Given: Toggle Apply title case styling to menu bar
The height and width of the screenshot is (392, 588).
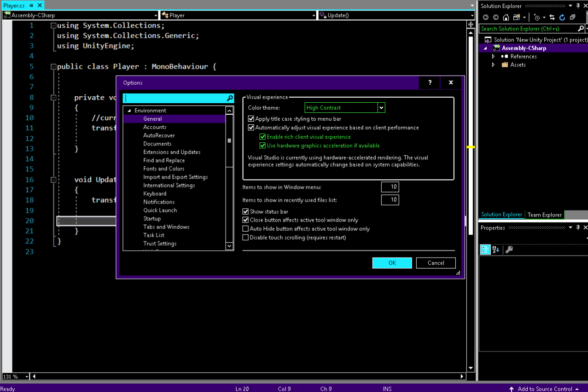Looking at the screenshot, I should (251, 119).
